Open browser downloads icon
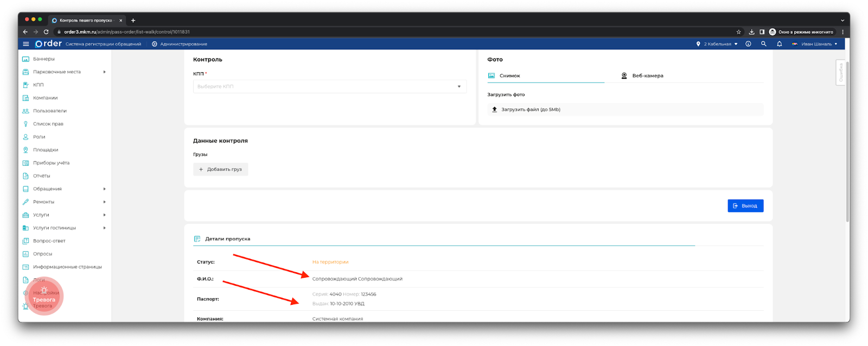 pyautogui.click(x=751, y=32)
